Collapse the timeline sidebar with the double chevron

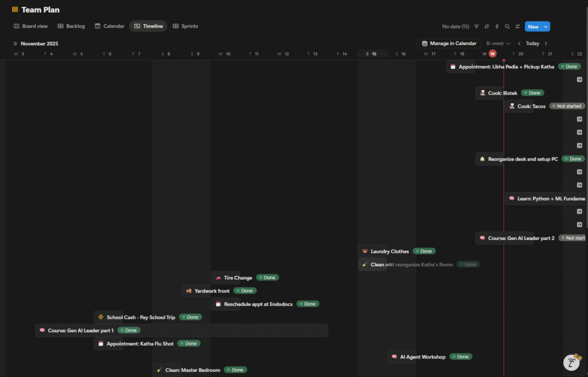tap(16, 43)
